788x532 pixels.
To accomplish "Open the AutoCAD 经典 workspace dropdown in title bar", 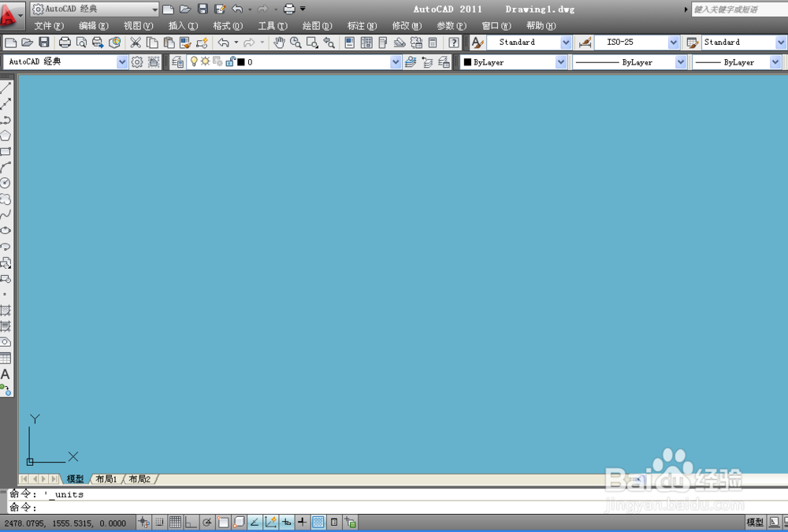I will pyautogui.click(x=95, y=9).
